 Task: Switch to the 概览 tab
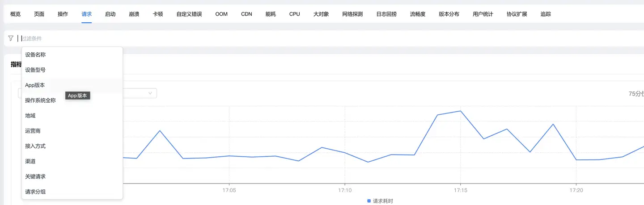pos(15,14)
